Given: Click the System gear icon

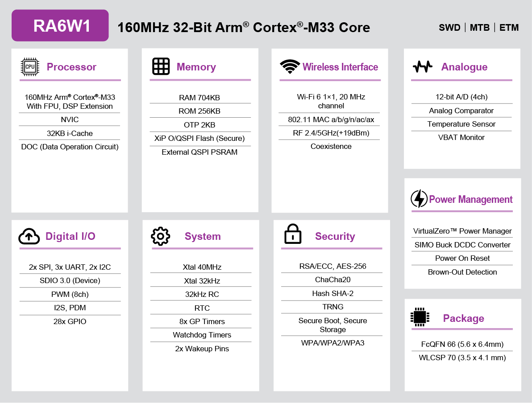Looking at the screenshot, I should (x=161, y=236).
